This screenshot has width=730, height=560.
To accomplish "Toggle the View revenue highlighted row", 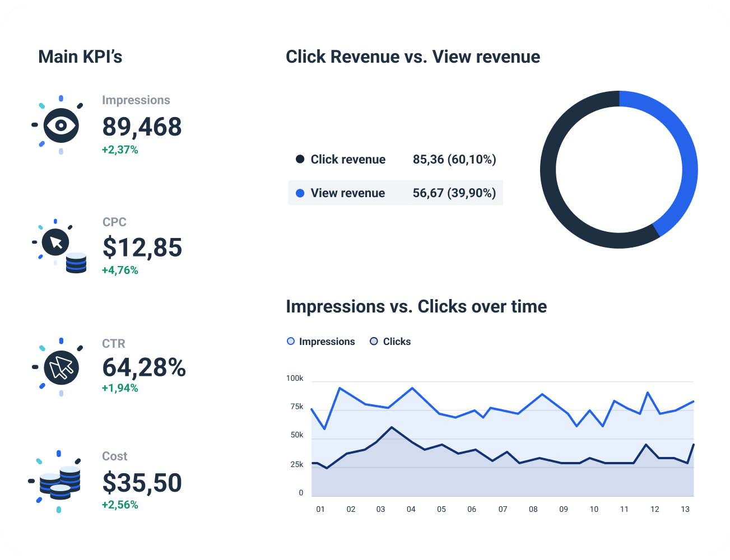I will (x=396, y=193).
